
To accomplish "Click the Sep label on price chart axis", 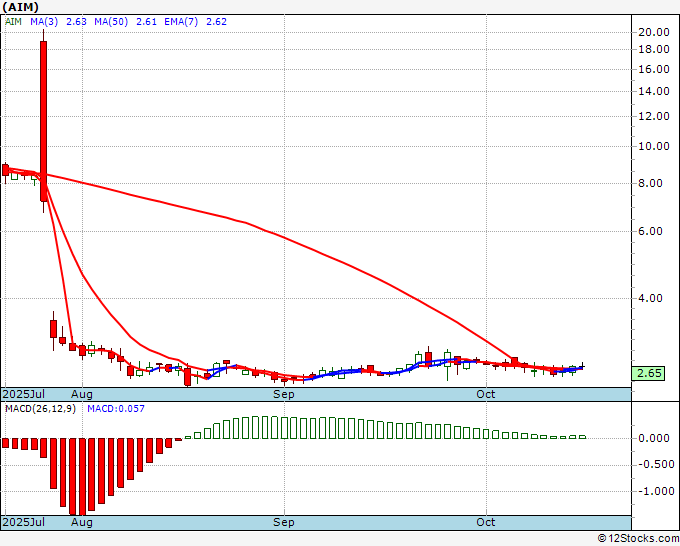I will tap(284, 394).
